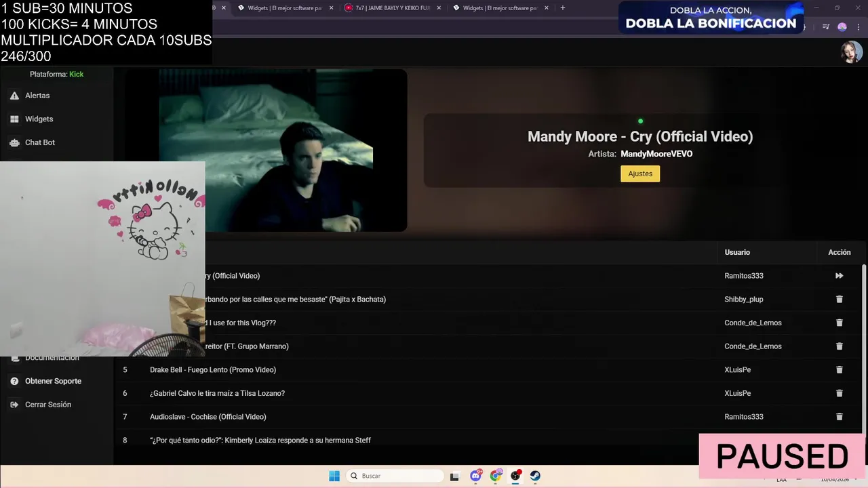
Task: Open Chrome from the taskbar
Action: tap(496, 476)
